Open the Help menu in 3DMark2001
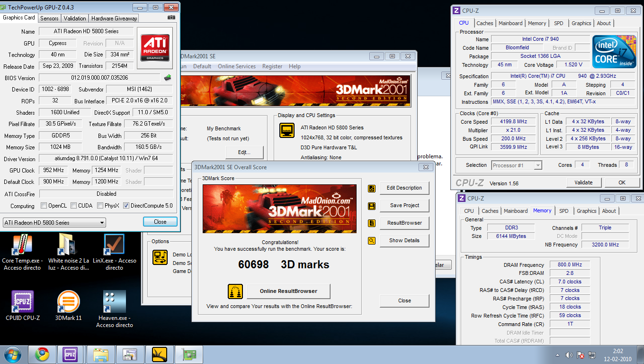This screenshot has height=364, width=644. click(x=295, y=66)
